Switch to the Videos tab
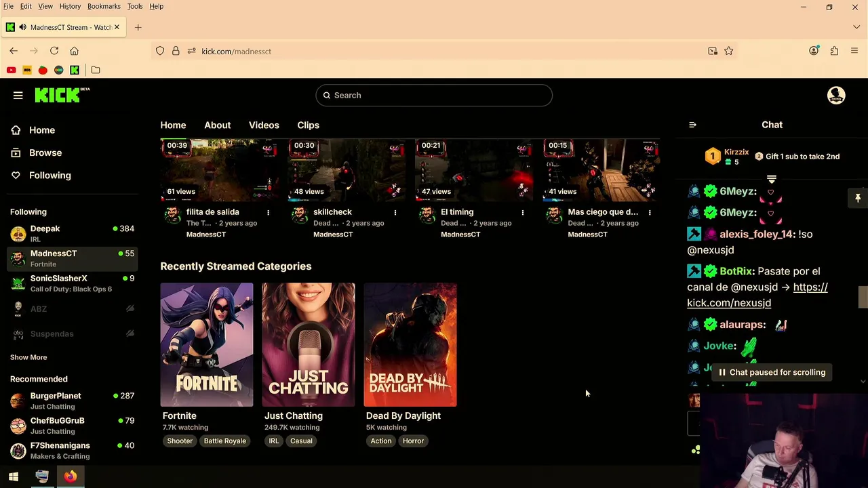The image size is (868, 488). click(x=264, y=125)
